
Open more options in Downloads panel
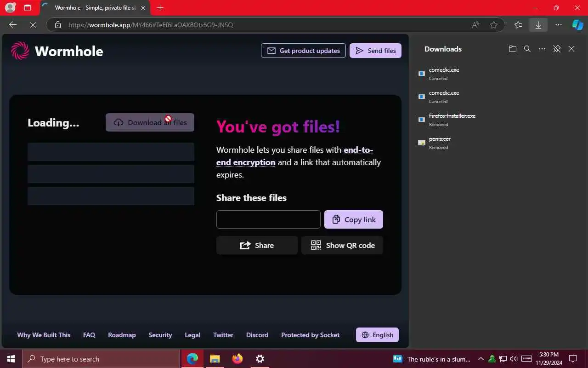coord(542,49)
